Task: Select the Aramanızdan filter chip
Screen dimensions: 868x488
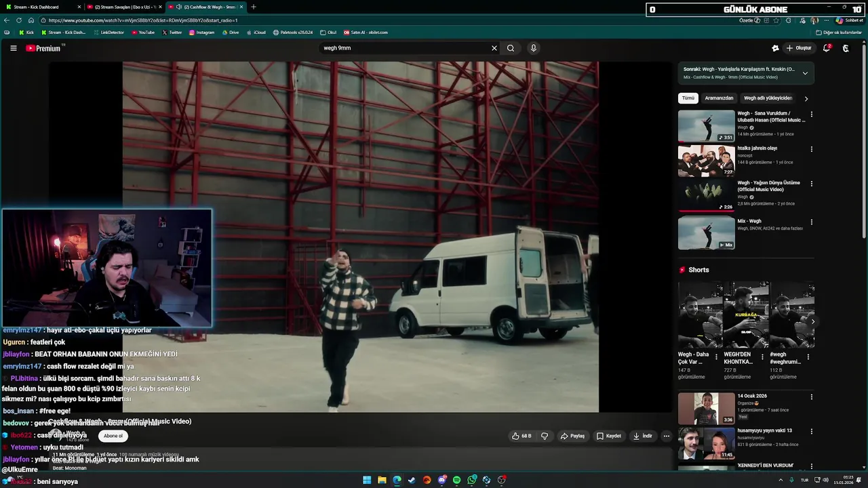Action: (x=719, y=98)
